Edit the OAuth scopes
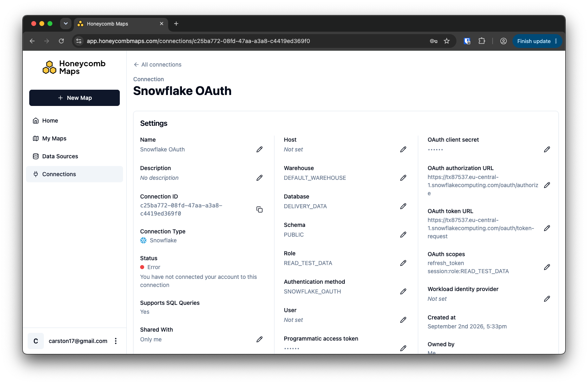 (x=547, y=267)
